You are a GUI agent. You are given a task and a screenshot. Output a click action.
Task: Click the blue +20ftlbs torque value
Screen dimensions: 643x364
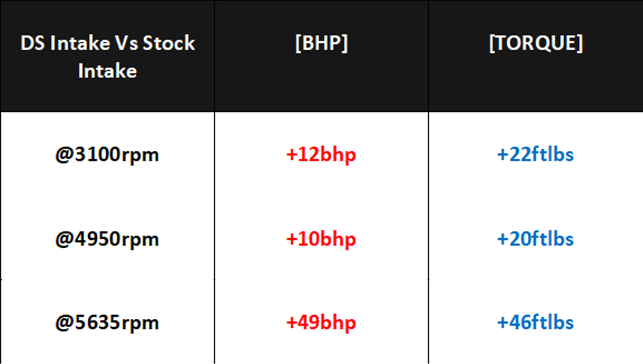click(x=536, y=239)
